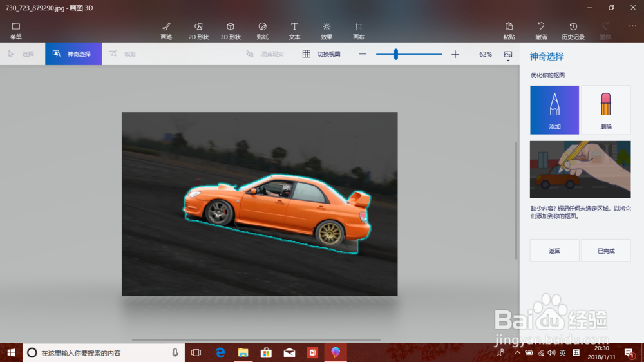
Task: Open the red Office app on the taskbar
Action: click(x=312, y=352)
